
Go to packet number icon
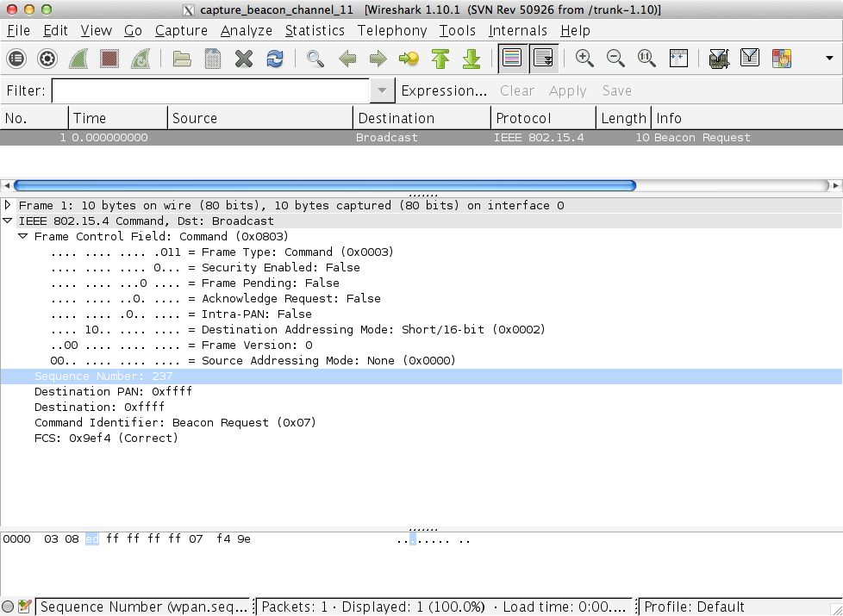(x=409, y=58)
